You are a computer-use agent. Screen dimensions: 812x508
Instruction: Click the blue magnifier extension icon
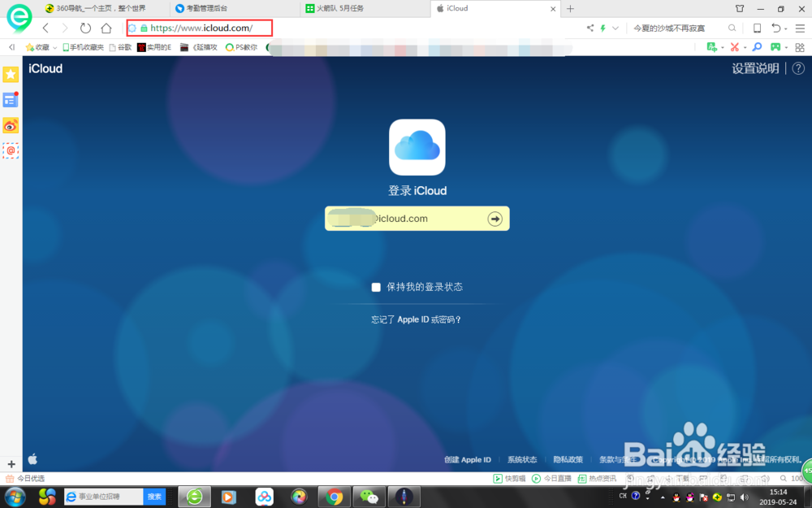point(757,47)
